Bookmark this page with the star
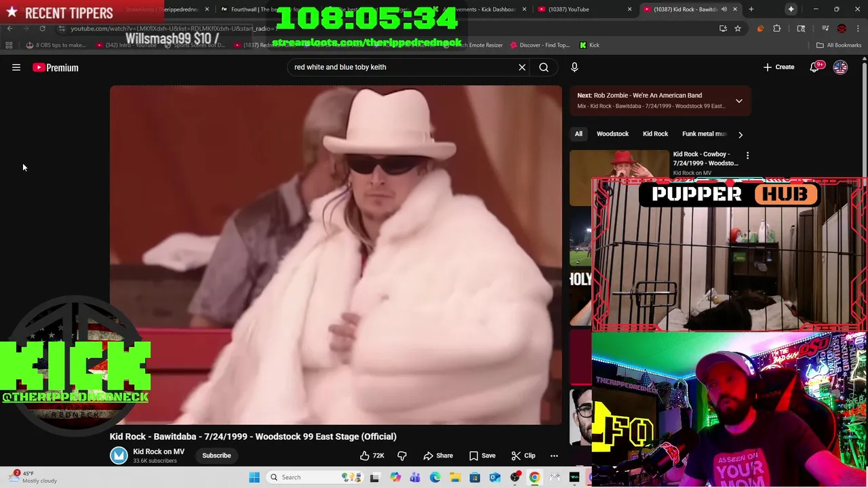The height and width of the screenshot is (488, 868). [x=737, y=28]
